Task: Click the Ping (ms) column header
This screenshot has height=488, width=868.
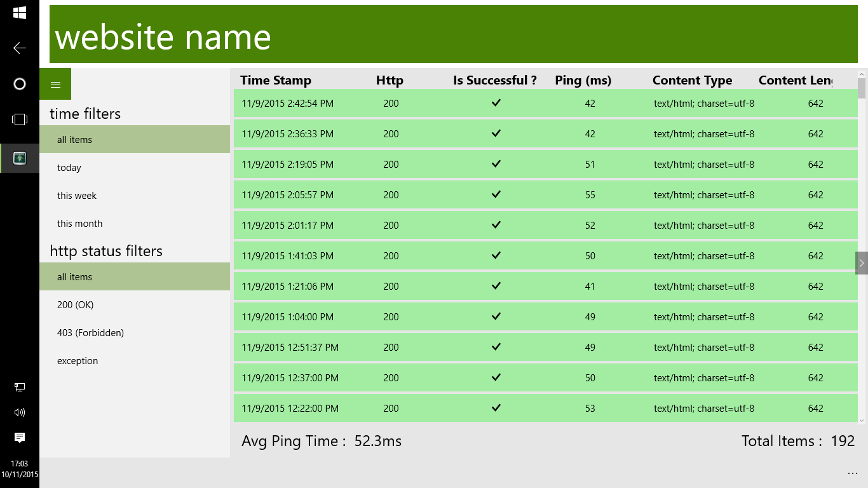Action: pyautogui.click(x=583, y=80)
